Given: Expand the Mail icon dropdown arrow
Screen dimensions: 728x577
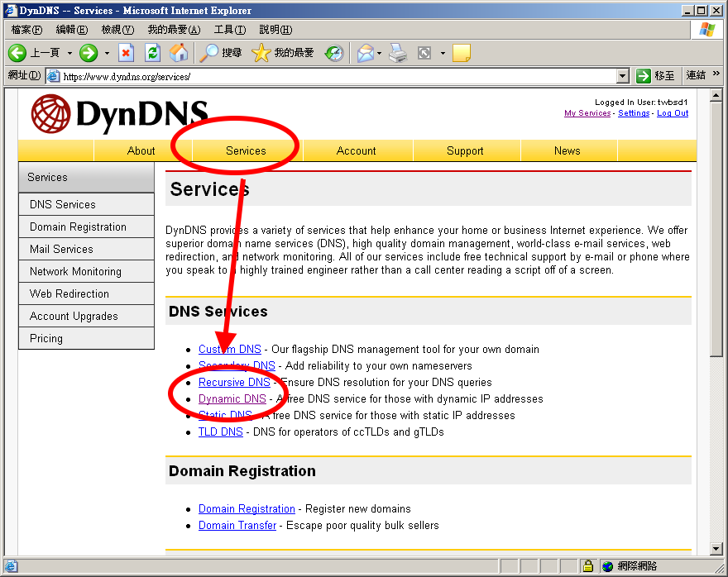Looking at the screenshot, I should point(380,54).
